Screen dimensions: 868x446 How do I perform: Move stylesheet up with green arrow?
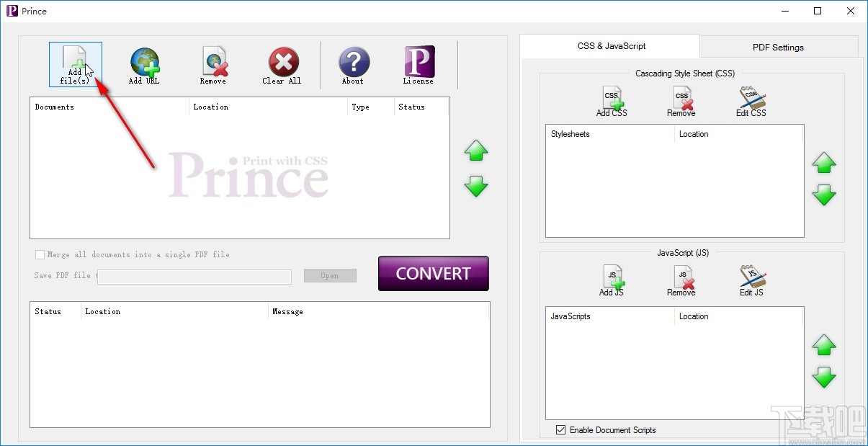824,163
